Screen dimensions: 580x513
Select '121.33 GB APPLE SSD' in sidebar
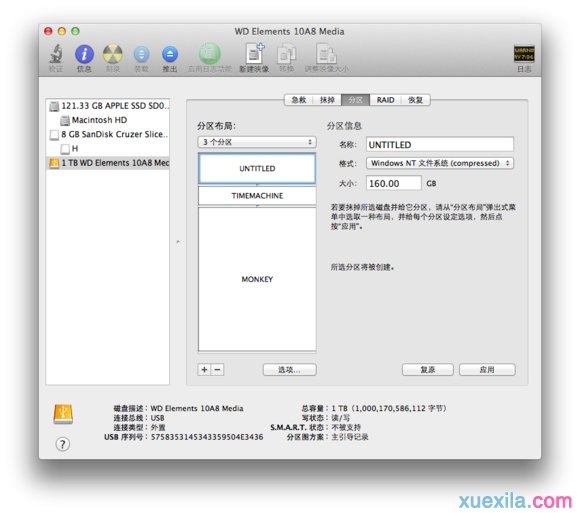[x=108, y=106]
